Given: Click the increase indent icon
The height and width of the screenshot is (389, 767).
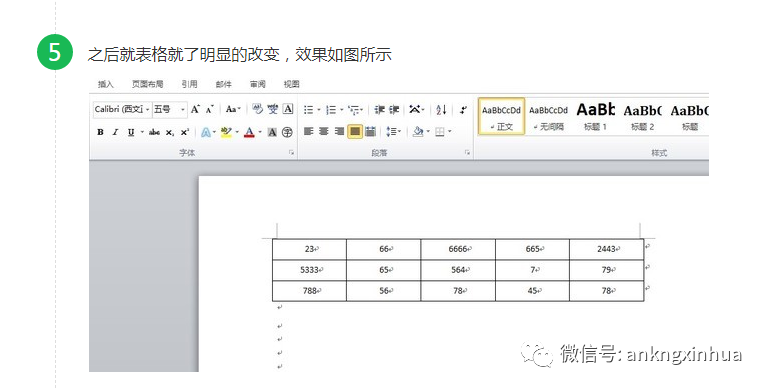Looking at the screenshot, I should click(394, 110).
